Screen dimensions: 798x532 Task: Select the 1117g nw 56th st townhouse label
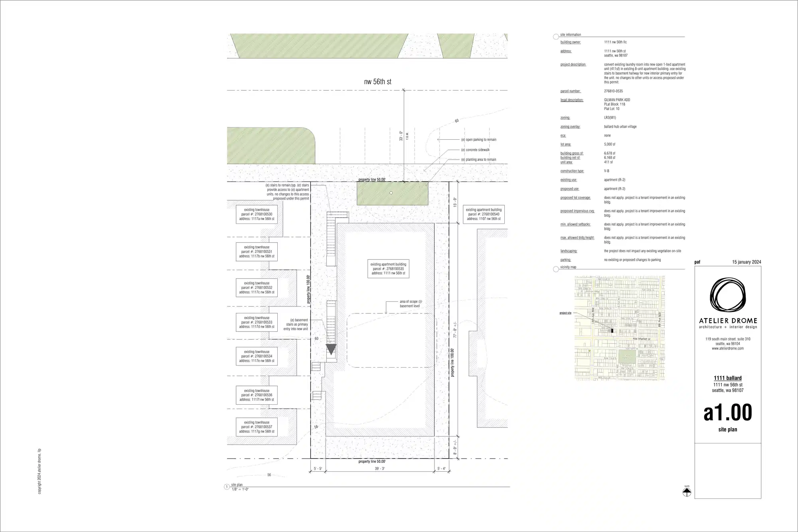[x=257, y=427]
